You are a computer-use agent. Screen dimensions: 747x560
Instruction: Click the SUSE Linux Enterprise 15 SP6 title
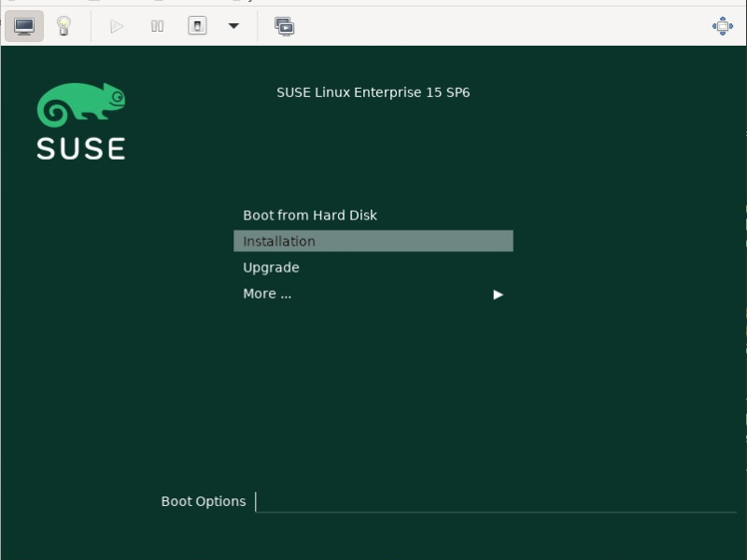373,92
